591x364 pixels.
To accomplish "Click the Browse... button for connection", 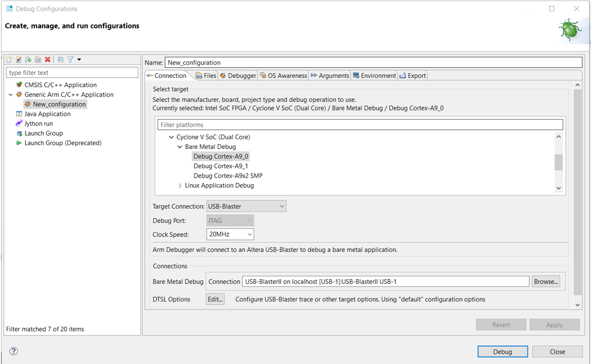I will [546, 281].
